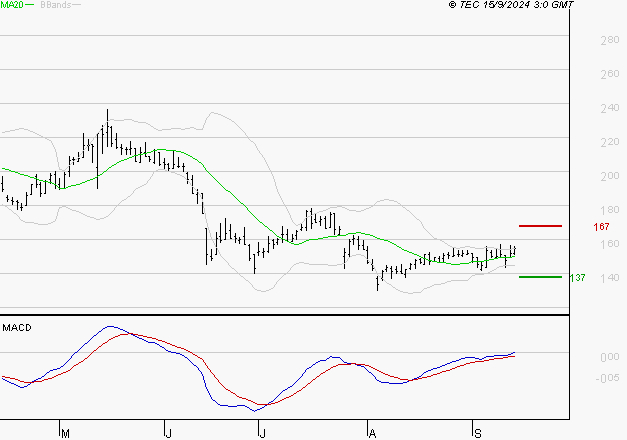Click the MA20 legend label

pyautogui.click(x=12, y=5)
